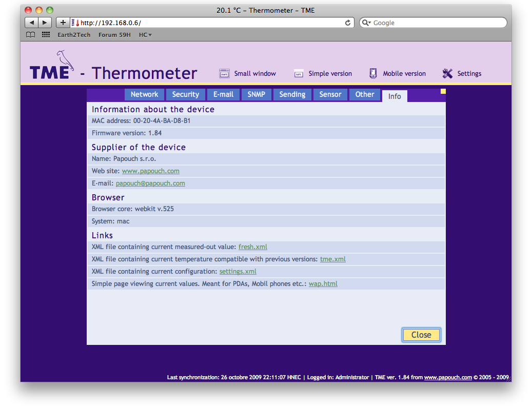532x410 pixels.
Task: Select the Sending tab
Action: point(292,94)
